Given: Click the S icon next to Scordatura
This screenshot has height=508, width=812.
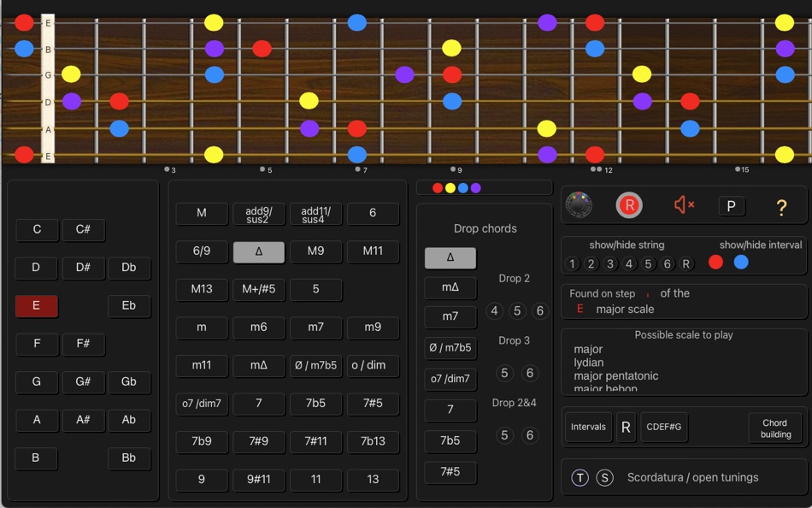Looking at the screenshot, I should click(x=604, y=477).
